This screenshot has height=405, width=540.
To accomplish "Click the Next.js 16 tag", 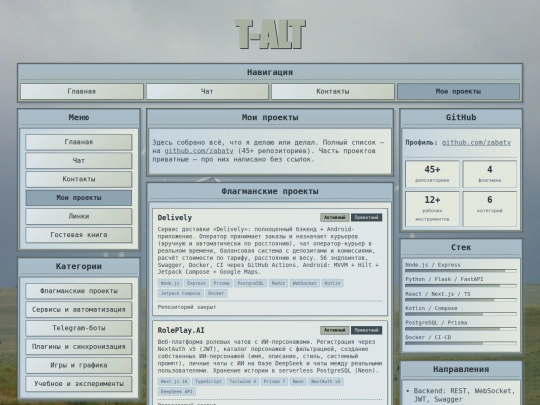I will (174, 382).
